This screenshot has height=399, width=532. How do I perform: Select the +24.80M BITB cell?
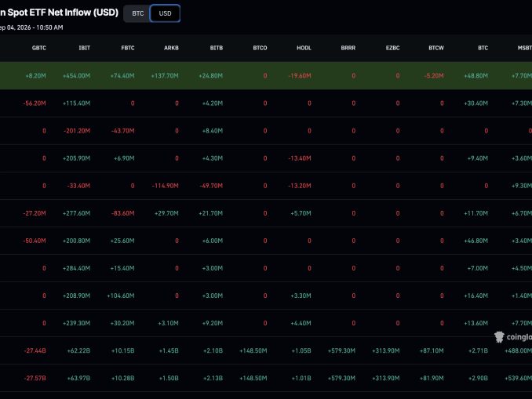(x=211, y=76)
